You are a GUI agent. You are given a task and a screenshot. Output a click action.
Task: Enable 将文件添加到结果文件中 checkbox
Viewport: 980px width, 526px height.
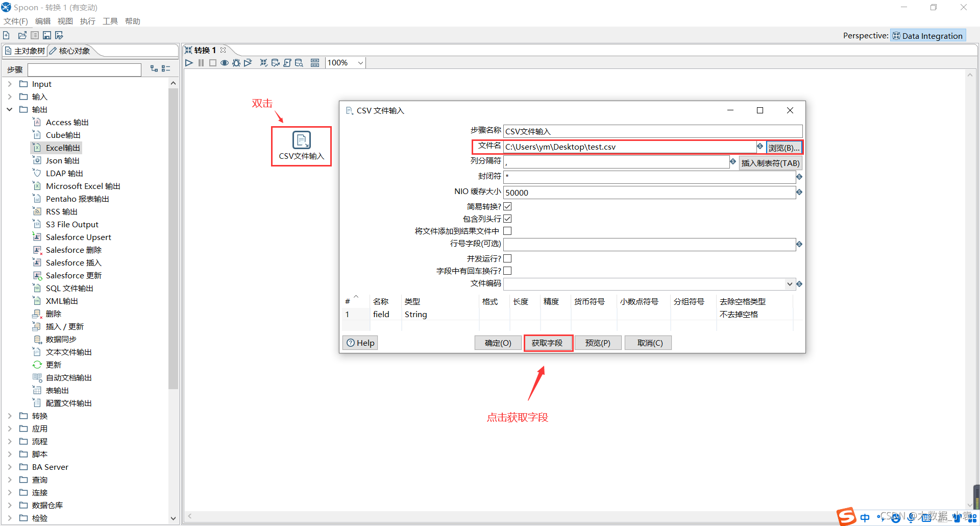point(507,231)
